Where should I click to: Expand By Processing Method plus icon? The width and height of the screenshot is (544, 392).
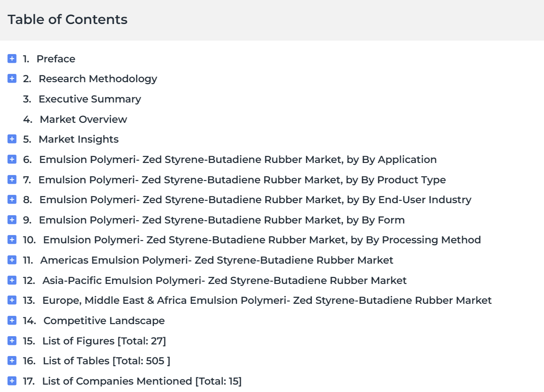pos(12,240)
